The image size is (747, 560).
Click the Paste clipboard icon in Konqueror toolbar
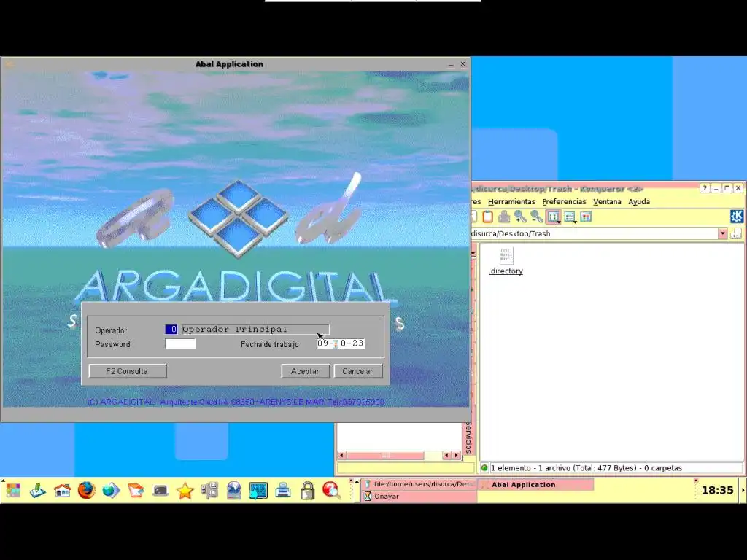(487, 217)
